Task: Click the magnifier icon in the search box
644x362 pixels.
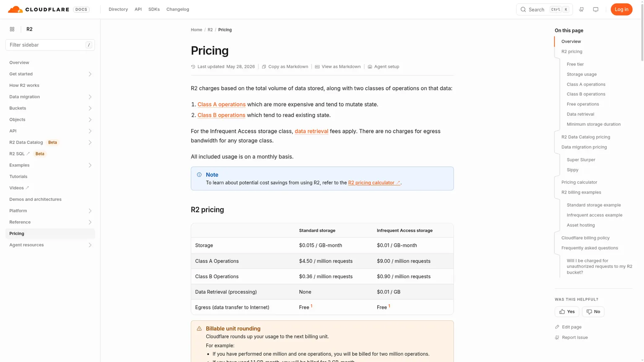Action: pyautogui.click(x=523, y=9)
